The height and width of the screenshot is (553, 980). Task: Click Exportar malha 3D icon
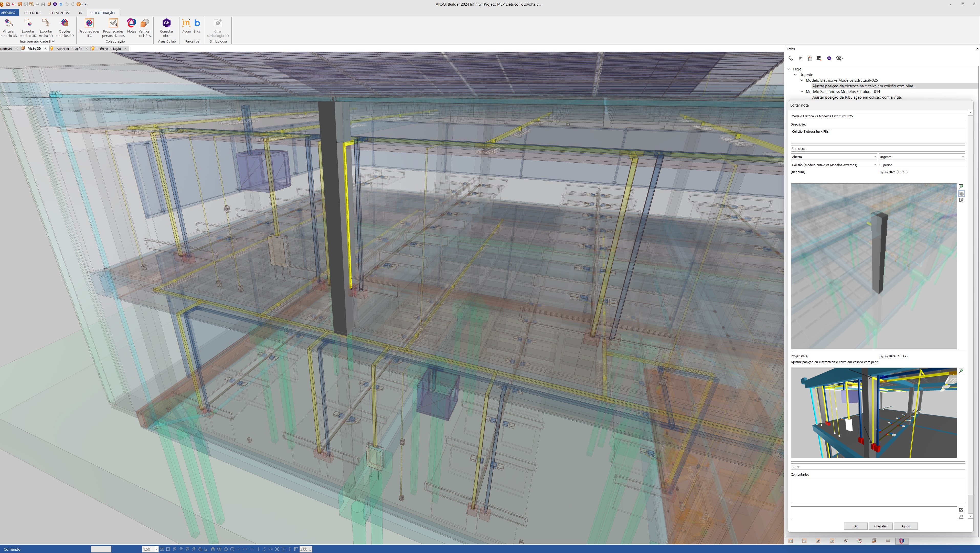point(46,23)
